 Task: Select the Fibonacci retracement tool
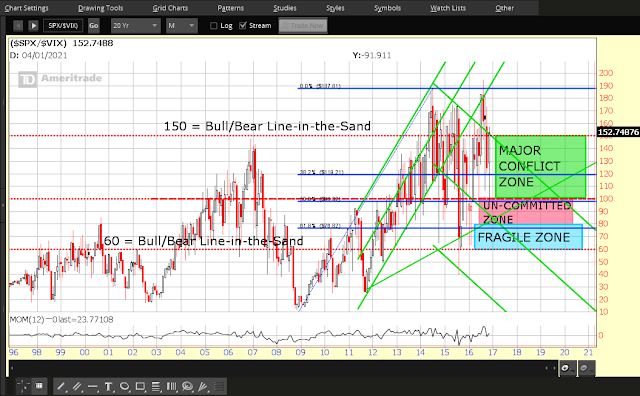pos(156,386)
